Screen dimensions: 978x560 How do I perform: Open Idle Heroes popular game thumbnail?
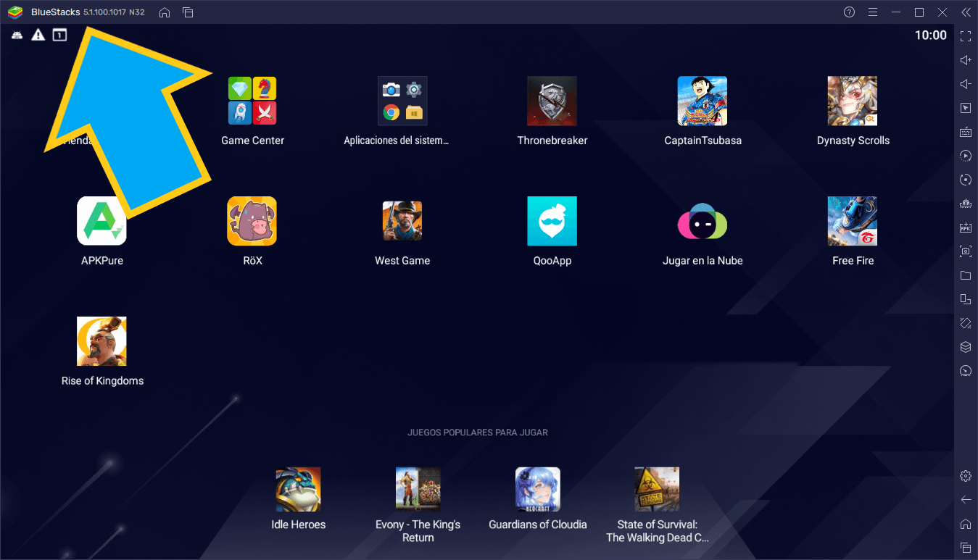click(x=298, y=490)
